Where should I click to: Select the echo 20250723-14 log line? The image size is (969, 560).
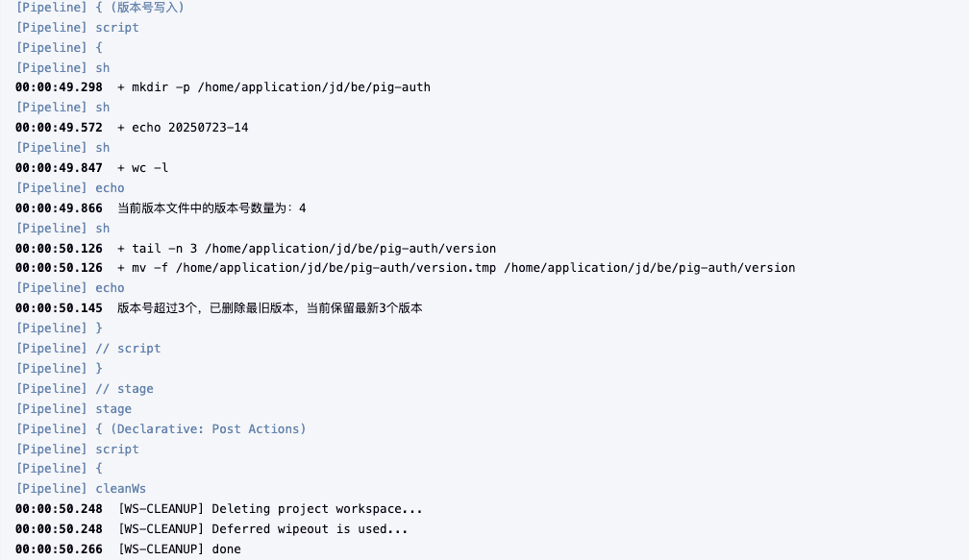pos(183,128)
